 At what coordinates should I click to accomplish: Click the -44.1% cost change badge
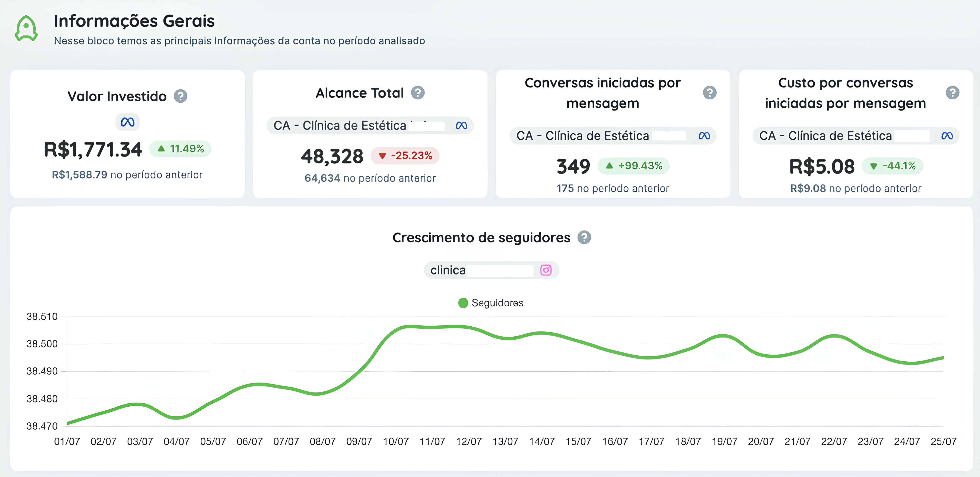coord(892,166)
